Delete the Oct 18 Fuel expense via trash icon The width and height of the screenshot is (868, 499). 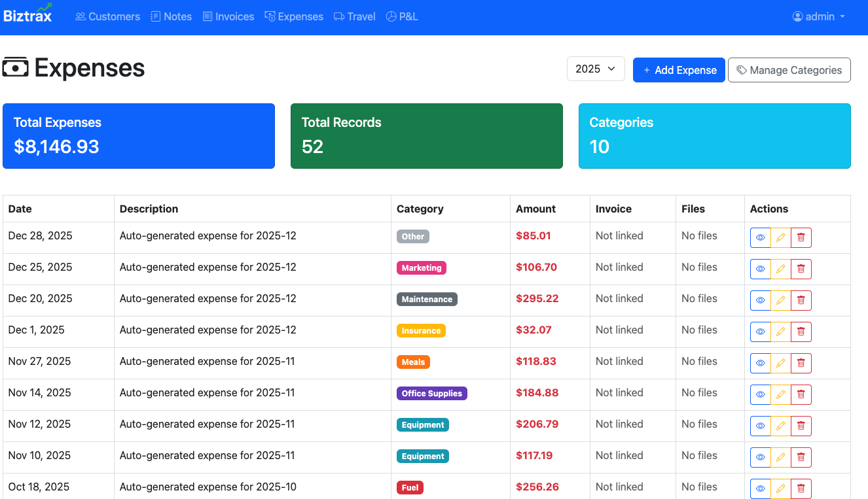801,488
